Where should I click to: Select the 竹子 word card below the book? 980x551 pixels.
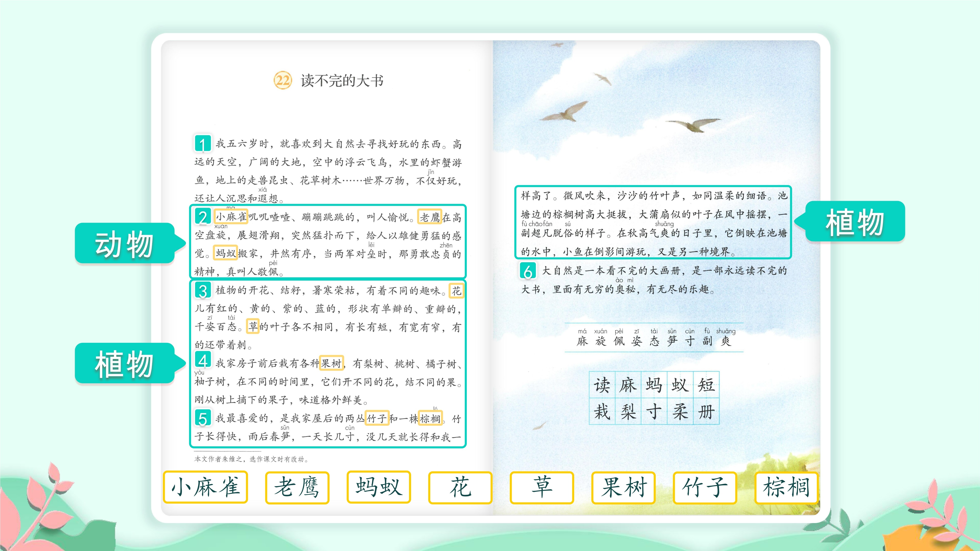pos(705,488)
